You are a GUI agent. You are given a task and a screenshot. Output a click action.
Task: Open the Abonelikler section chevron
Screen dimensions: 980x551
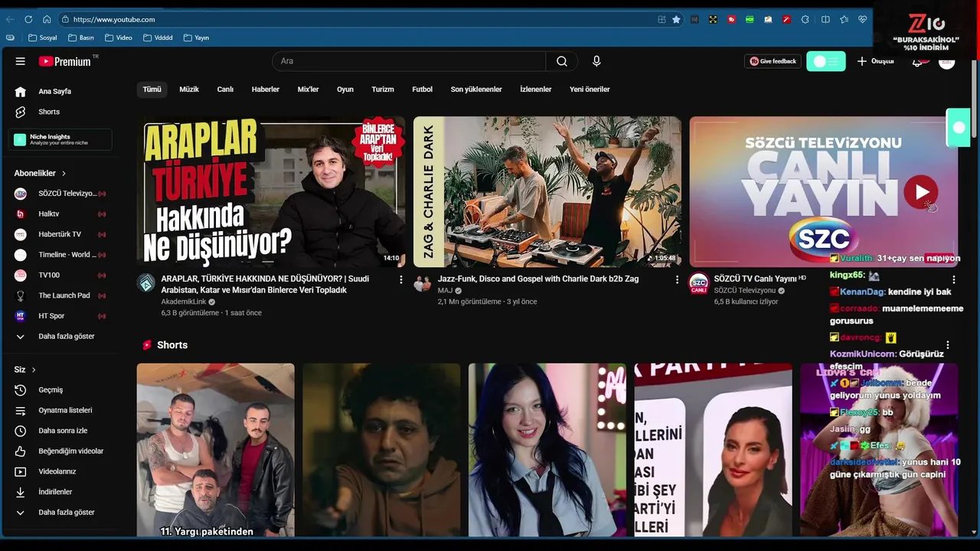[64, 174]
